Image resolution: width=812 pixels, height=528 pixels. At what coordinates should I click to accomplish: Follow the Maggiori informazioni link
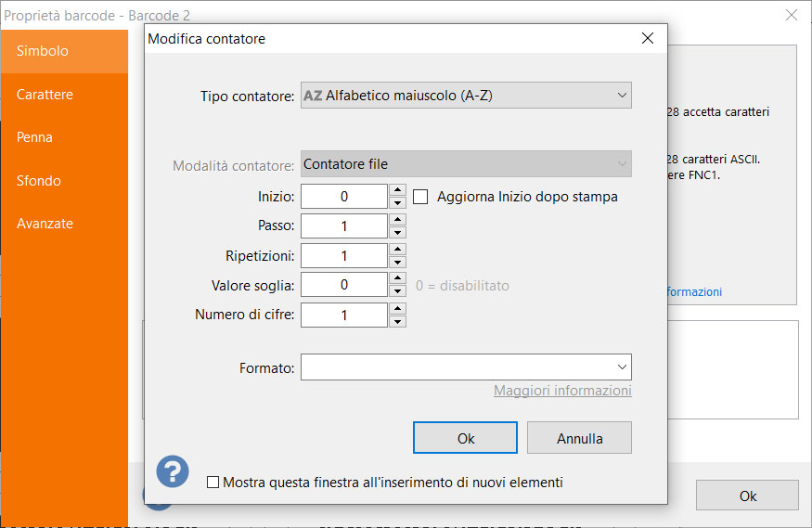tap(562, 391)
